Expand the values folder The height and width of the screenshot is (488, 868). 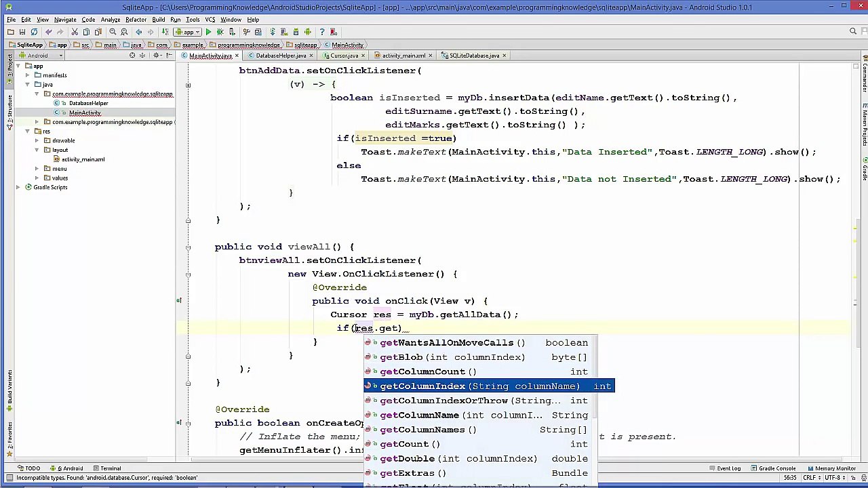(x=37, y=178)
